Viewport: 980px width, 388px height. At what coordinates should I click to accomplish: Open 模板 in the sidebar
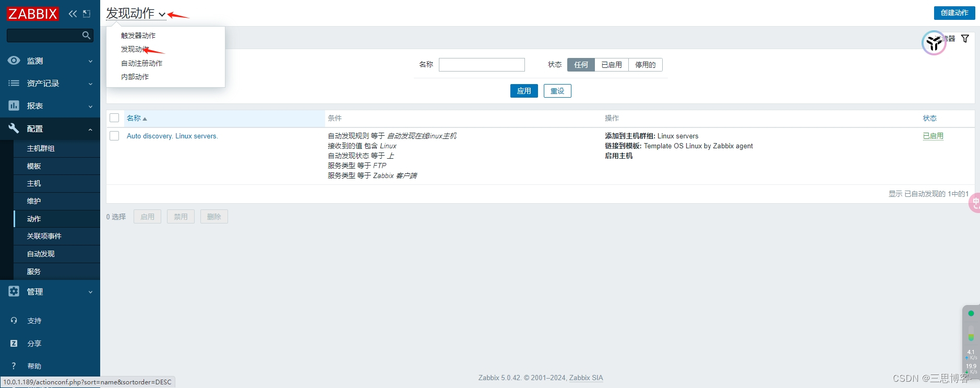click(x=57, y=166)
